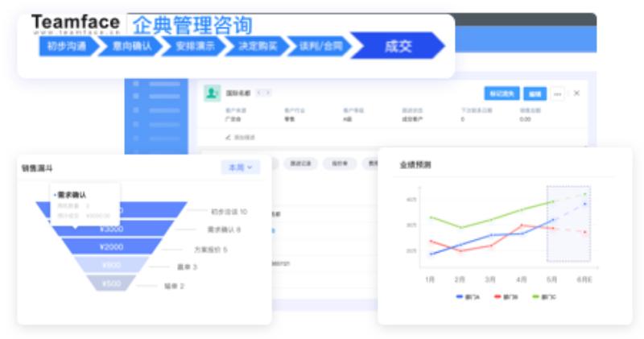Click the 初步洽谈 10 funnel label
The height and width of the screenshot is (339, 644).
pyautogui.click(x=229, y=212)
